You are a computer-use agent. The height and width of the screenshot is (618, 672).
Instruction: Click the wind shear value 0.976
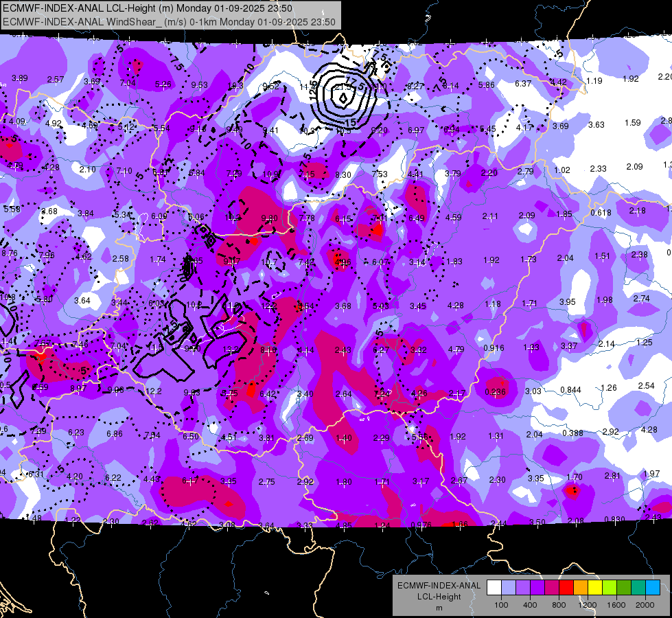click(421, 525)
